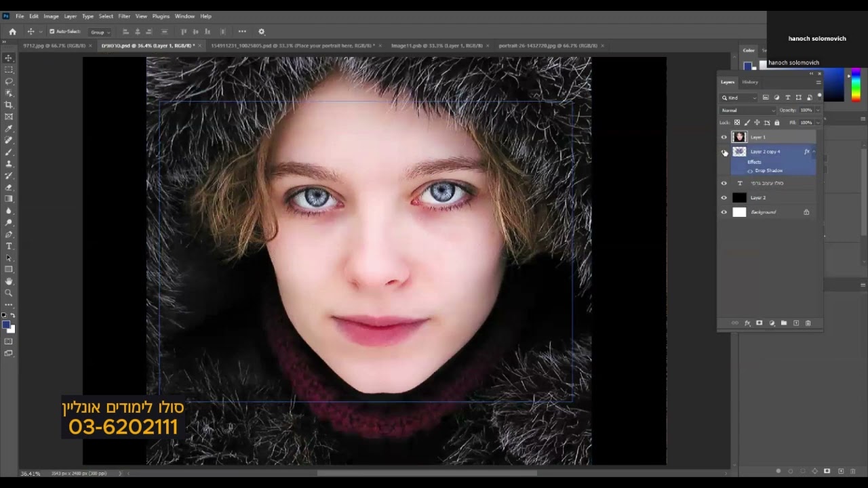Select the Layer 2 copy 4 thumbnail
This screenshot has width=868, height=488.
(739, 152)
